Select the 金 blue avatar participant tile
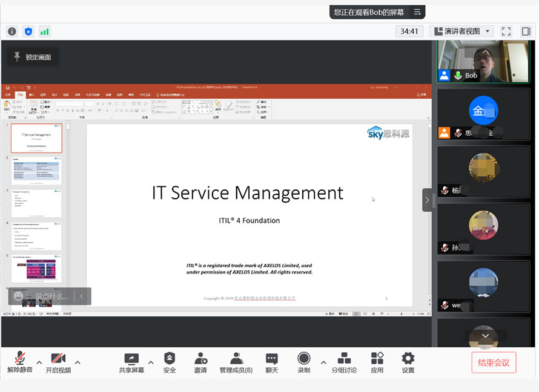 (x=483, y=114)
